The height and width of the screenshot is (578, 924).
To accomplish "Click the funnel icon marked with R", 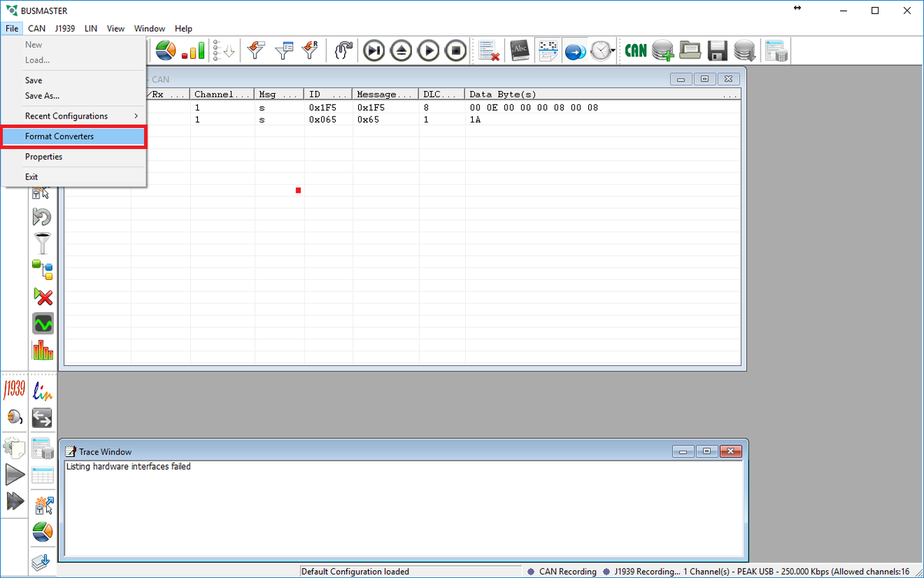I will (x=310, y=51).
